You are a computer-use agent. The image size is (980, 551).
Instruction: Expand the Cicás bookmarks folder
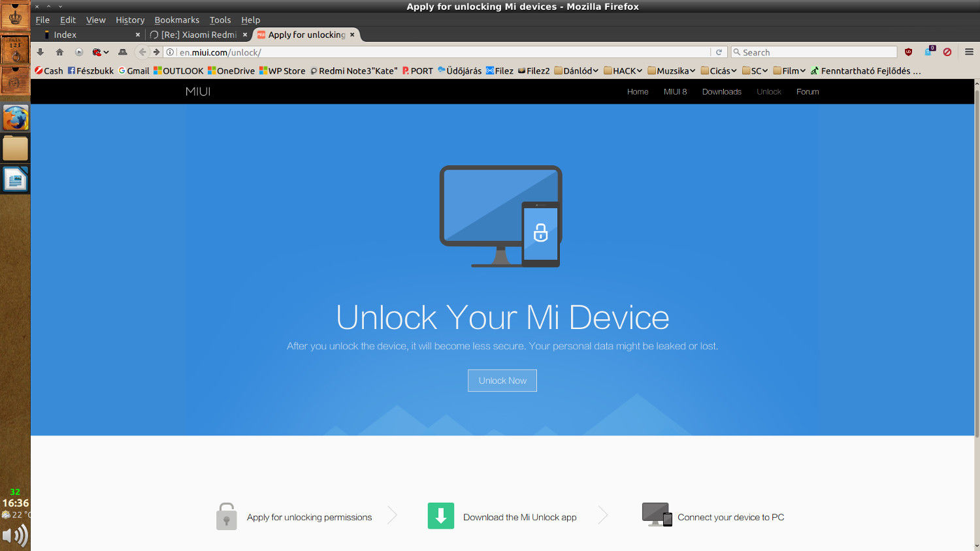(719, 71)
